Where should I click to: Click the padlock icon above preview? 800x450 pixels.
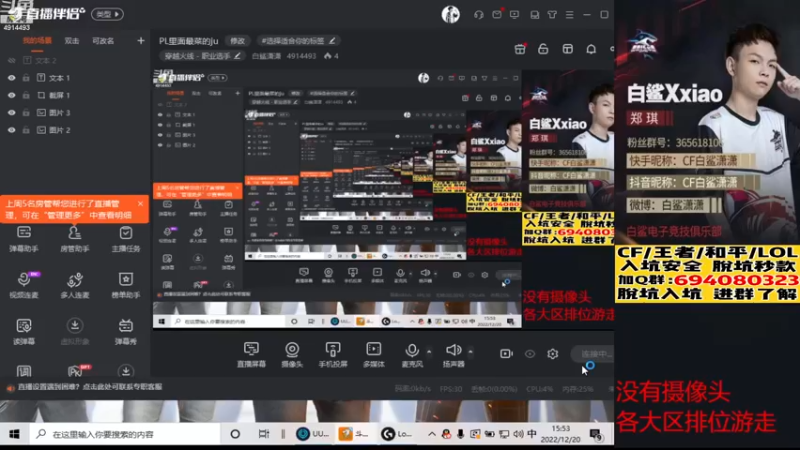click(x=543, y=49)
